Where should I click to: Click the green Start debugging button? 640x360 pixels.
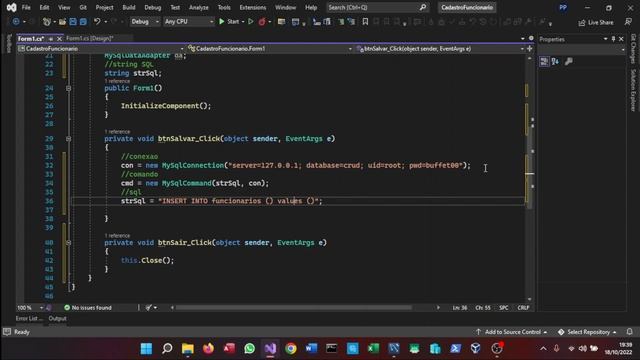click(x=229, y=22)
